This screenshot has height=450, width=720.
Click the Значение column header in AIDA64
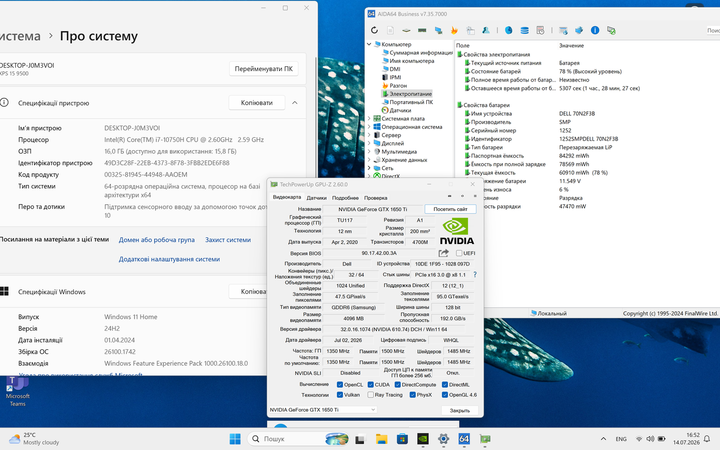click(571, 45)
